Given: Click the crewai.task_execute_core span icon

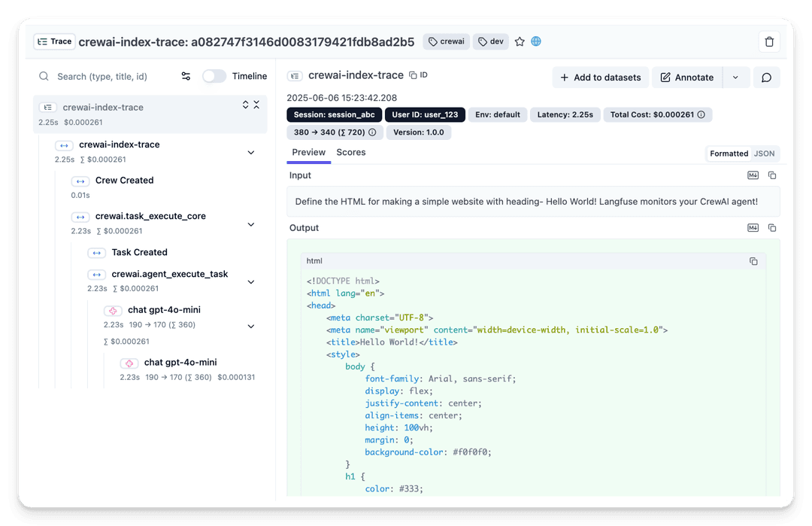Looking at the screenshot, I should coord(80,217).
